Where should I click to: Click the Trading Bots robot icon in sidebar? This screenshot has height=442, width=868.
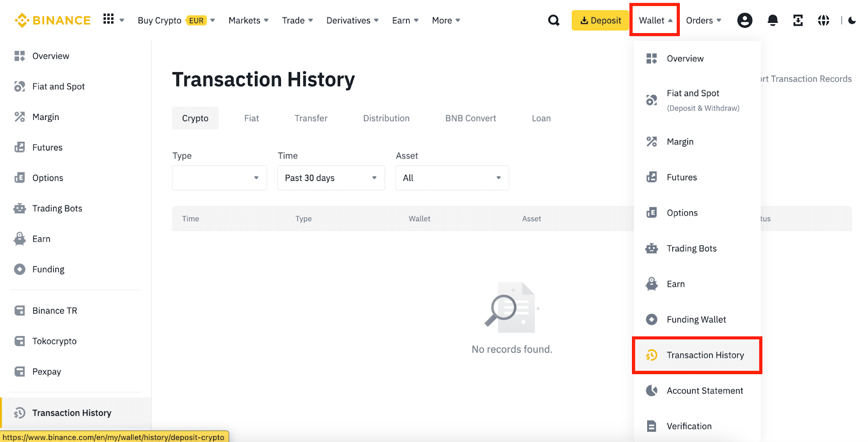point(20,209)
